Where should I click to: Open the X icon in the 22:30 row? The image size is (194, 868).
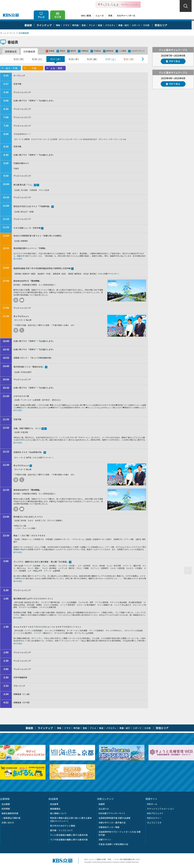point(22,479)
